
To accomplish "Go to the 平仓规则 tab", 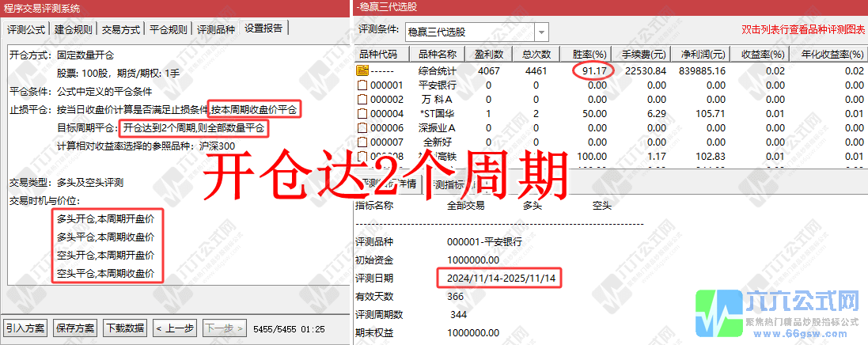I will click(x=169, y=29).
